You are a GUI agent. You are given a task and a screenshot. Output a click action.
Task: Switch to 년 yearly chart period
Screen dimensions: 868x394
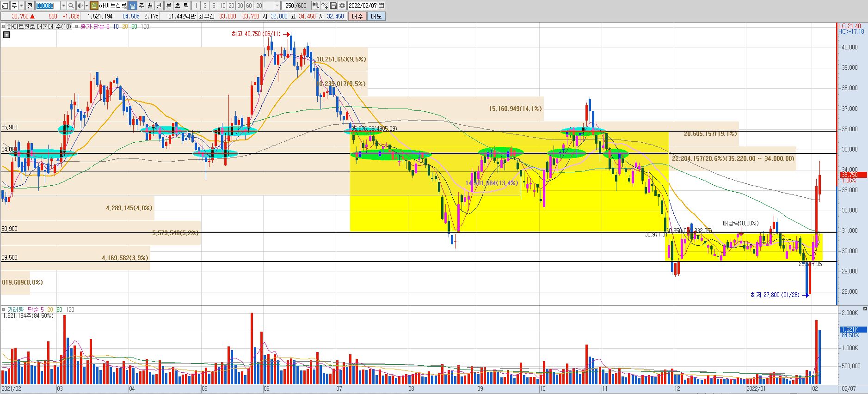[159, 6]
